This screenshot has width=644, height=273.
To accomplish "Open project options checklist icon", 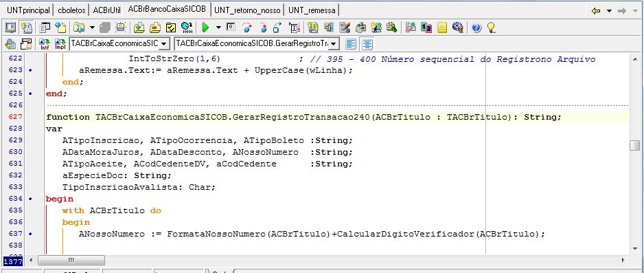I will (170, 28).
